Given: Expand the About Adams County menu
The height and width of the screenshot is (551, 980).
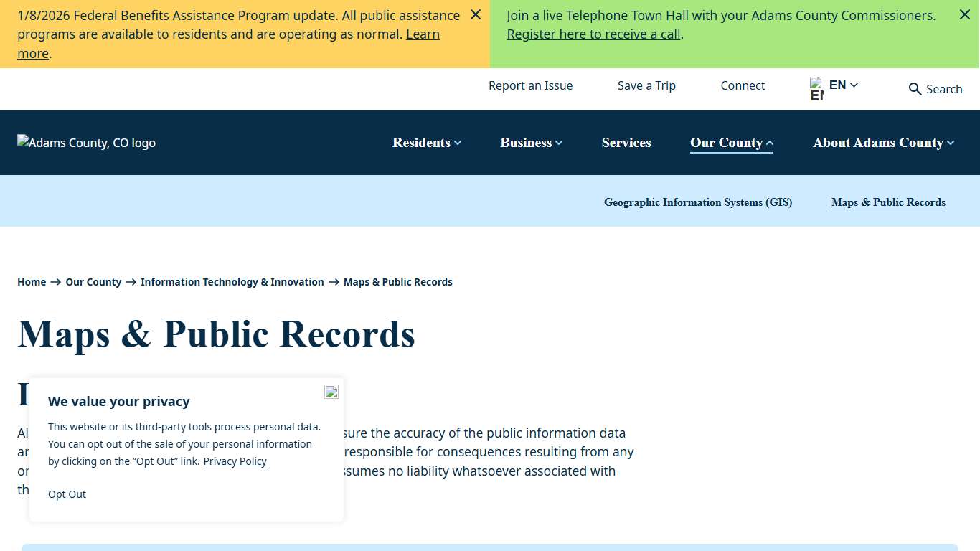Looking at the screenshot, I should click(878, 143).
